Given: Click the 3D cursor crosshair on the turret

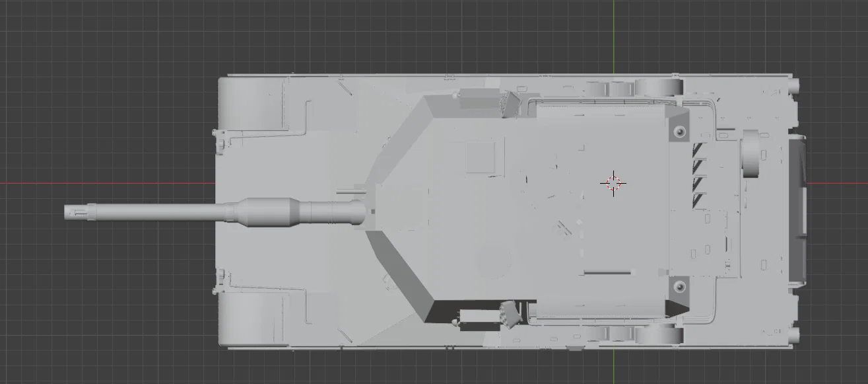Looking at the screenshot, I should (614, 183).
